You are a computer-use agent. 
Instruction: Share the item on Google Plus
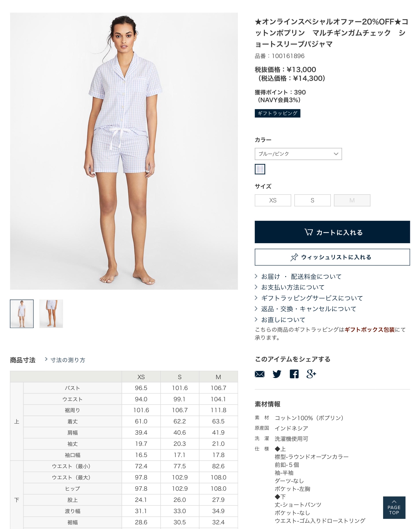(x=311, y=374)
